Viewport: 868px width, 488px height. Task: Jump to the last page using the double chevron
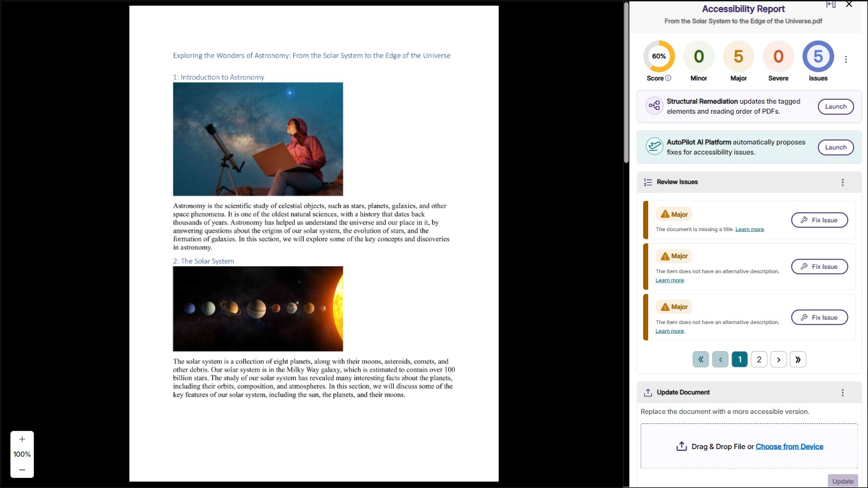798,359
